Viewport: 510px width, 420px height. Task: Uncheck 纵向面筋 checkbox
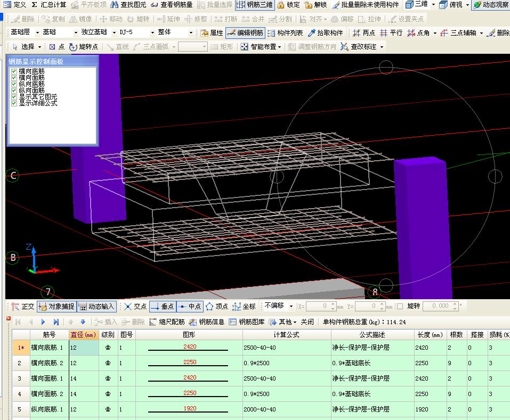coord(14,90)
